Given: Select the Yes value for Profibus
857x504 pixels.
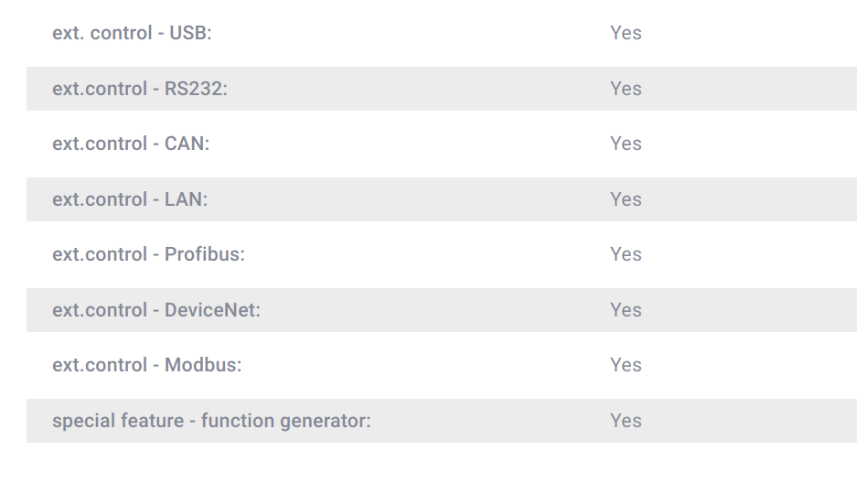Looking at the screenshot, I should (626, 254).
